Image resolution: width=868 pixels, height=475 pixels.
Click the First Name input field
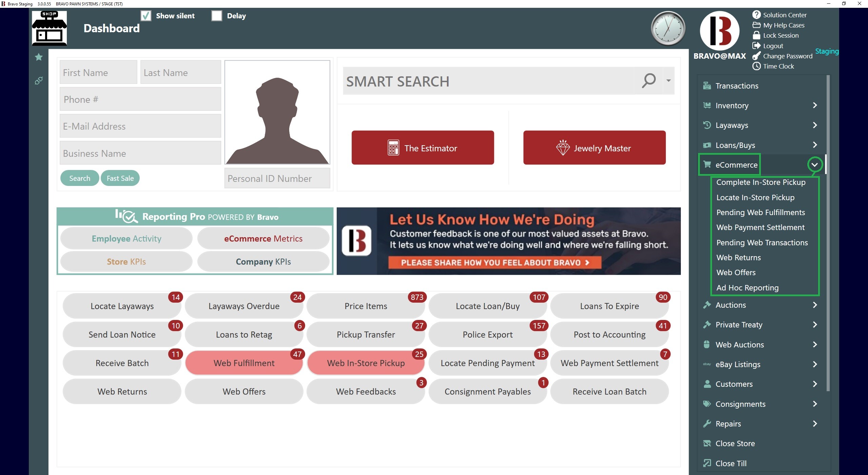point(98,72)
